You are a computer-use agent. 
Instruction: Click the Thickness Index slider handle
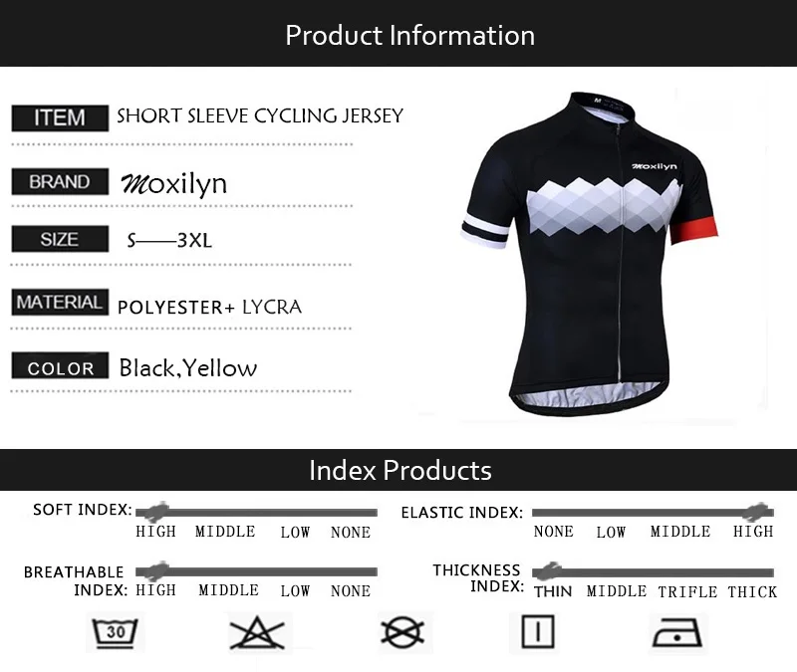548,571
